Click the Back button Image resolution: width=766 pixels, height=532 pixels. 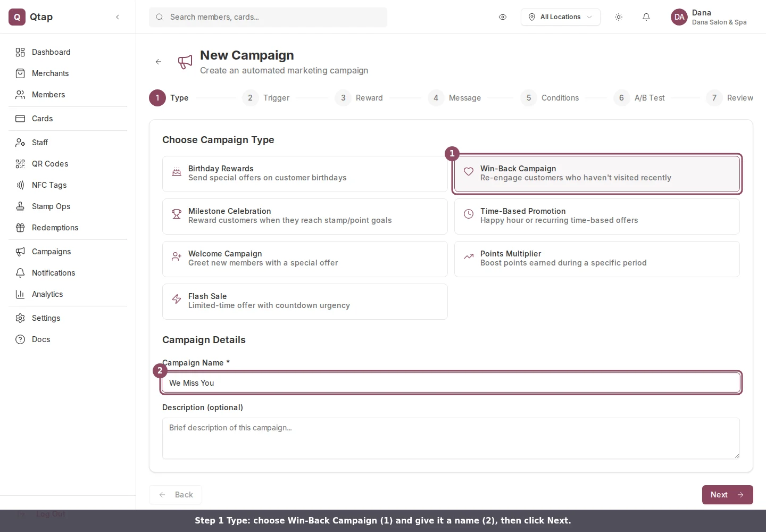[176, 495]
